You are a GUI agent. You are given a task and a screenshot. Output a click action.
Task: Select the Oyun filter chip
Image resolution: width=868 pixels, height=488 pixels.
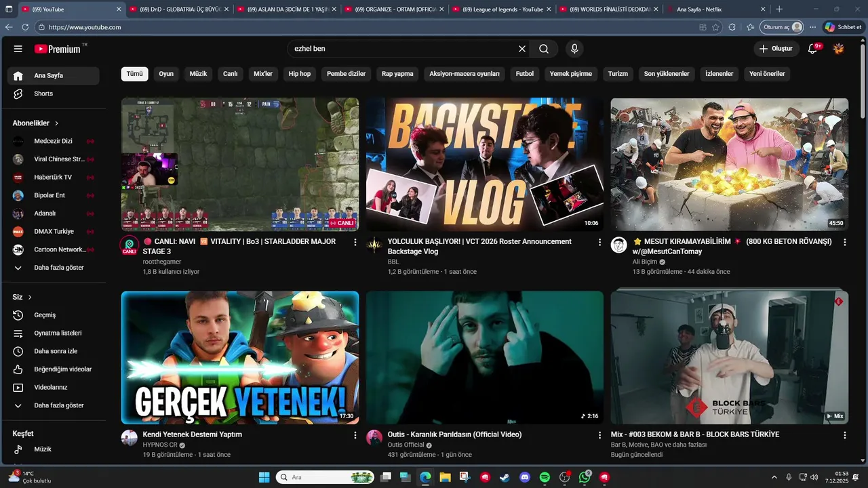coord(166,74)
